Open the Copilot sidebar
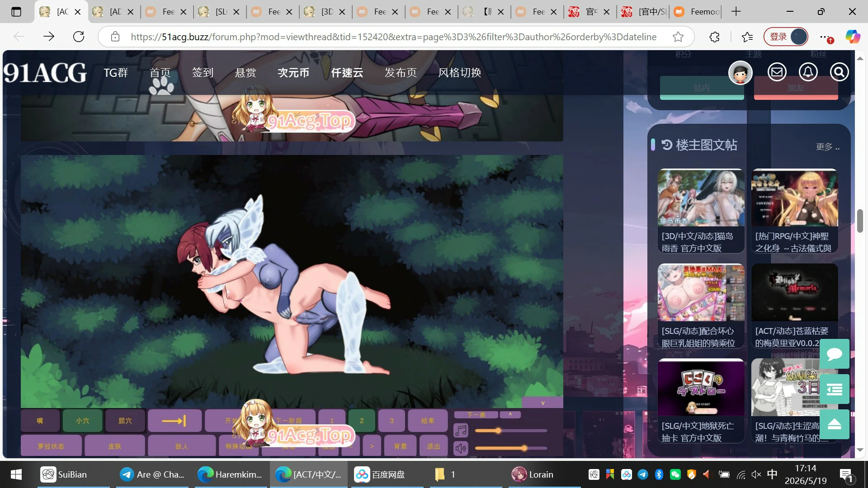Screen dimensions: 868x488 [x=853, y=37]
